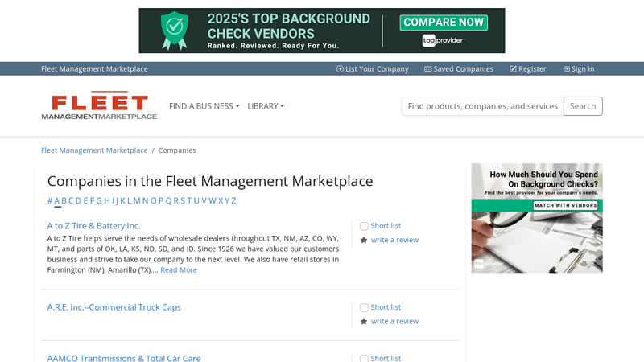Filter companies by letter R
The height and width of the screenshot is (362, 644).
pyautogui.click(x=176, y=200)
